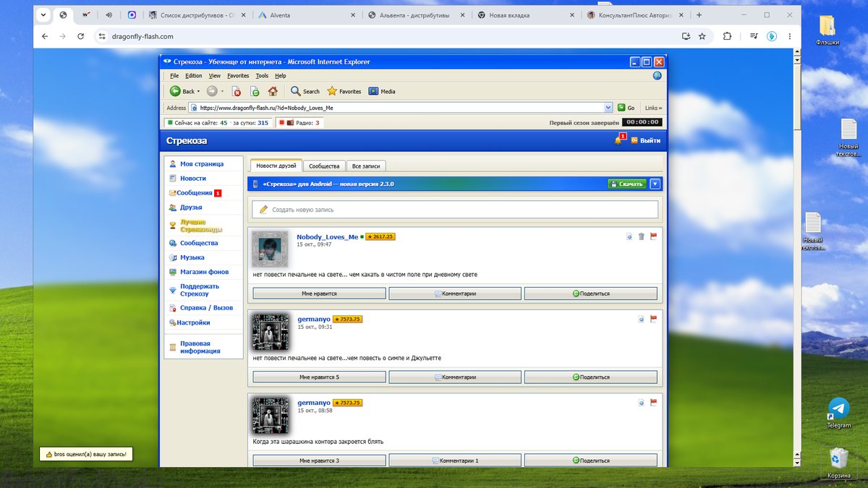This screenshot has width=868, height=488.
Task: Switch to the Сообщества tab
Action: click(x=324, y=166)
